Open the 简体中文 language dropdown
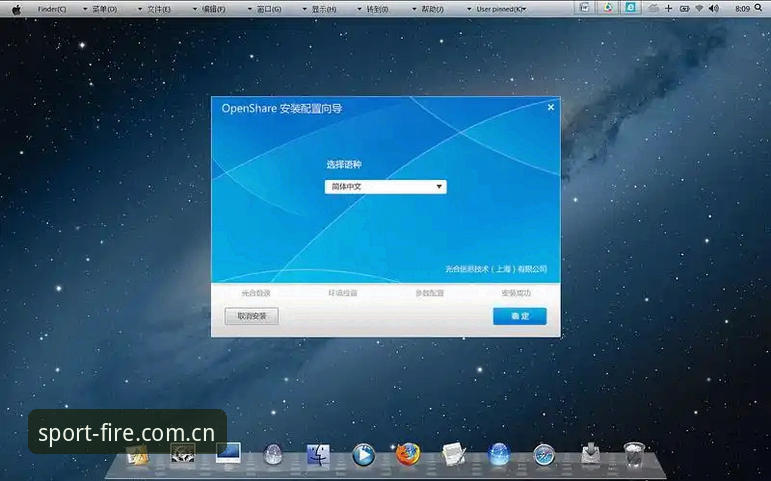 [x=386, y=187]
